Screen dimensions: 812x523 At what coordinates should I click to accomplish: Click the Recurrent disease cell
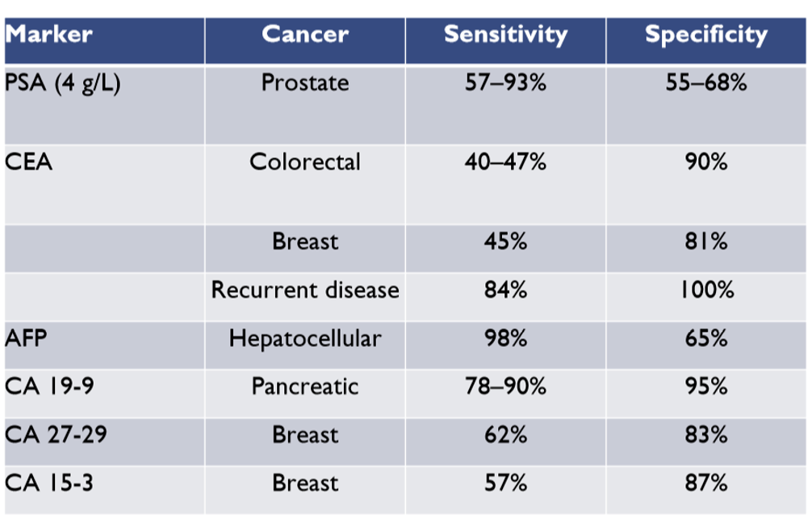point(304,290)
